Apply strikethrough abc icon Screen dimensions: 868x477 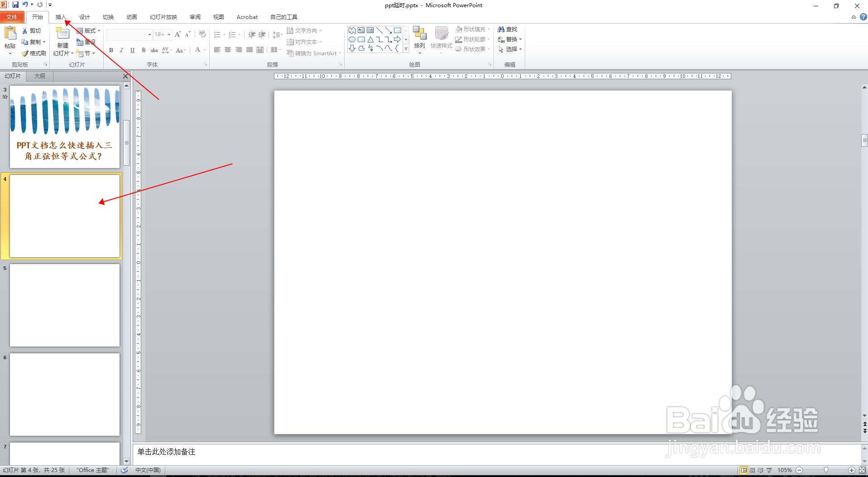click(x=154, y=50)
